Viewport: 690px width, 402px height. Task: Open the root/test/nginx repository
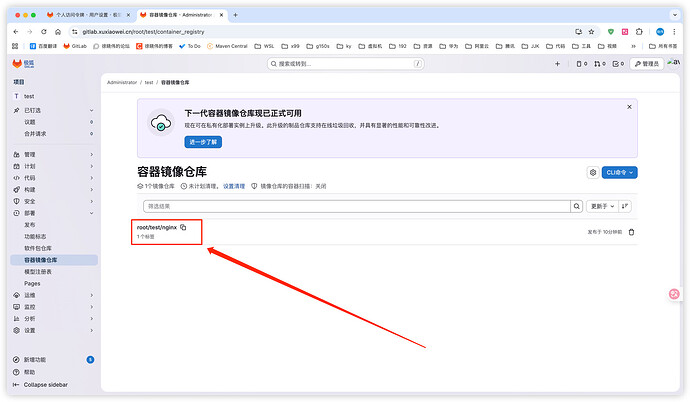tap(156, 227)
